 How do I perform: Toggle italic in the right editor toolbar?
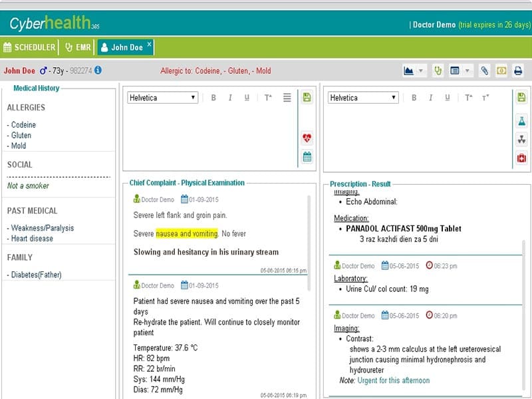click(x=430, y=98)
